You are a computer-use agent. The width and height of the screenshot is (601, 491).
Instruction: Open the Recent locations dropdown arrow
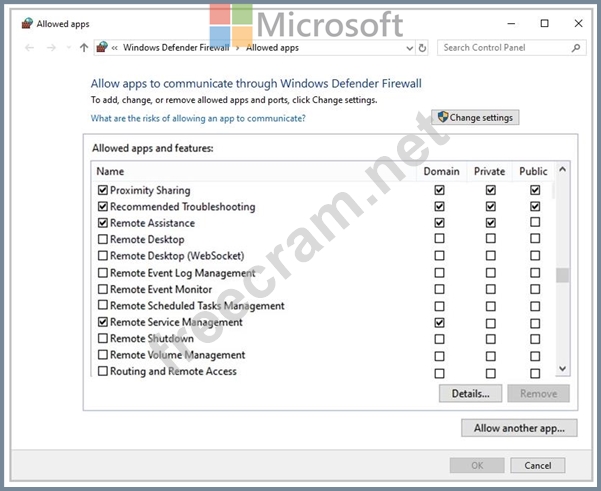coord(66,48)
